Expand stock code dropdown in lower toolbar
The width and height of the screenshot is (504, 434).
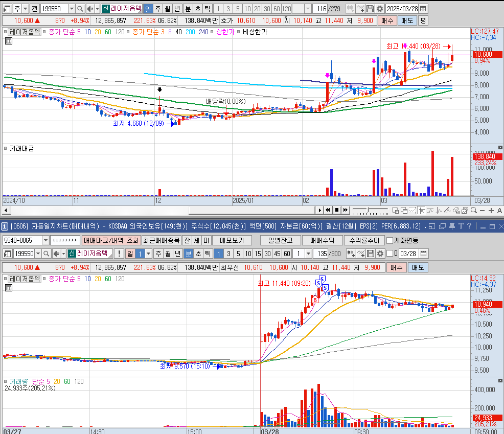(x=38, y=254)
